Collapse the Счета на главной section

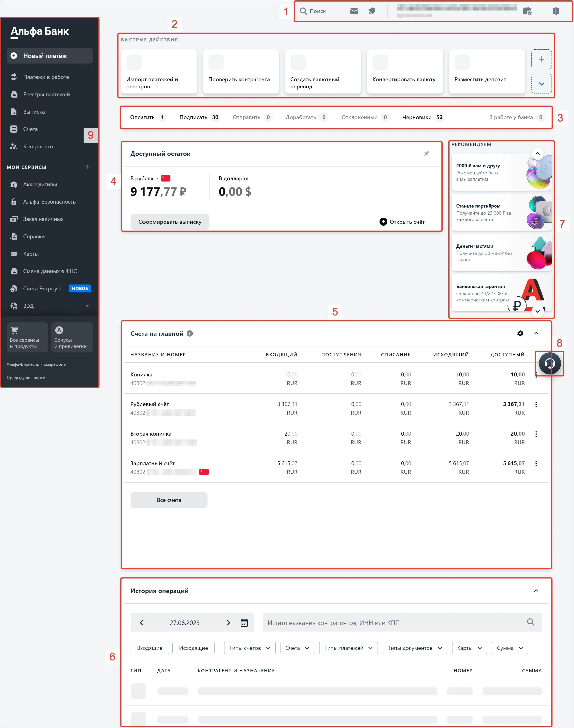click(x=536, y=333)
